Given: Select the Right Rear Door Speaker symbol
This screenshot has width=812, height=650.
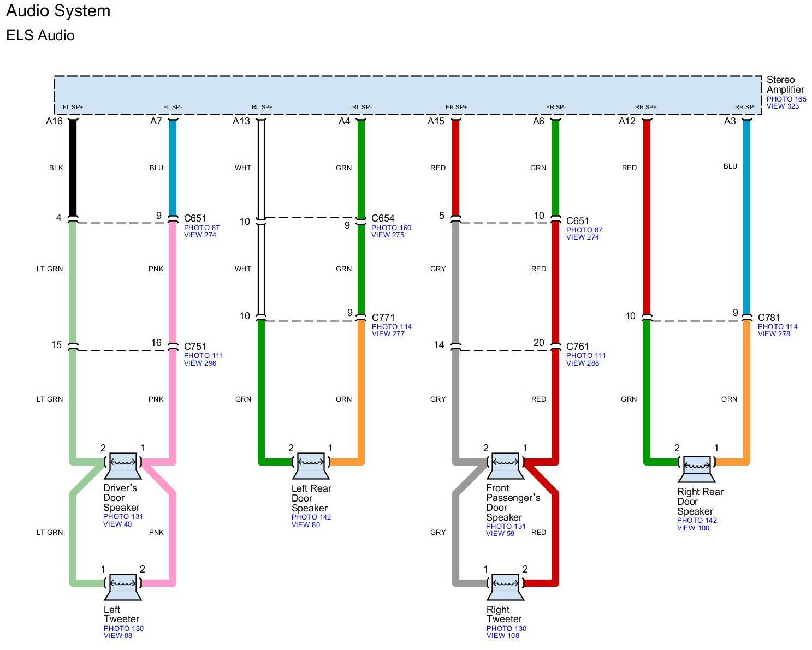Looking at the screenshot, I should [x=696, y=469].
